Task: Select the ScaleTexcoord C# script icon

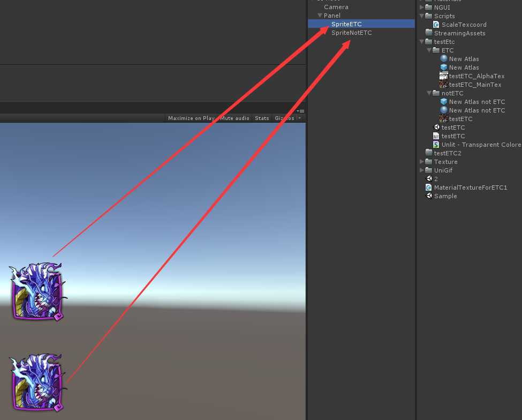Action: point(436,25)
